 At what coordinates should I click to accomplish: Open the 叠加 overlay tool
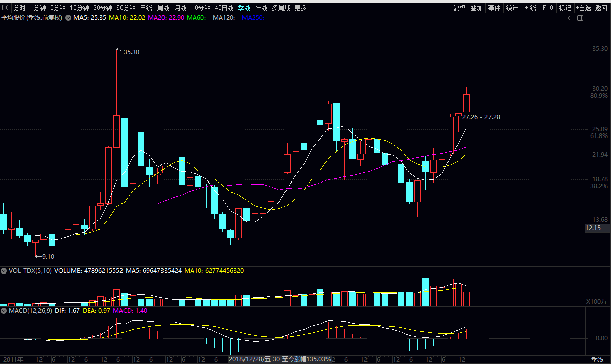pyautogui.click(x=477, y=8)
